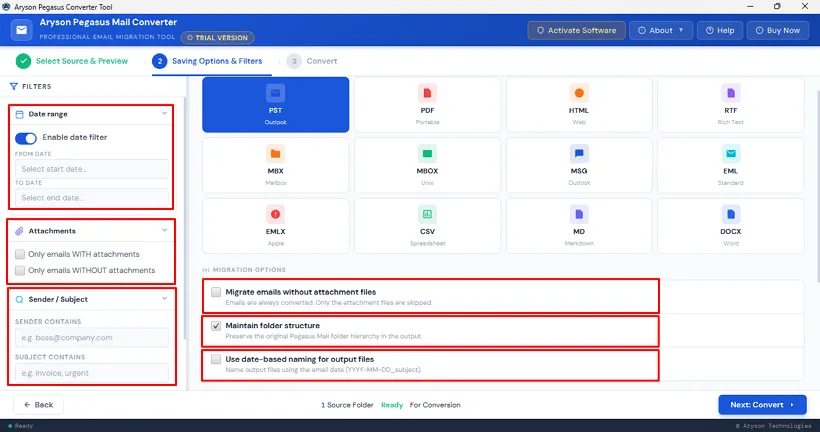This screenshot has height=432, width=820.
Task: Click the Migration Options heading
Action: [244, 270]
